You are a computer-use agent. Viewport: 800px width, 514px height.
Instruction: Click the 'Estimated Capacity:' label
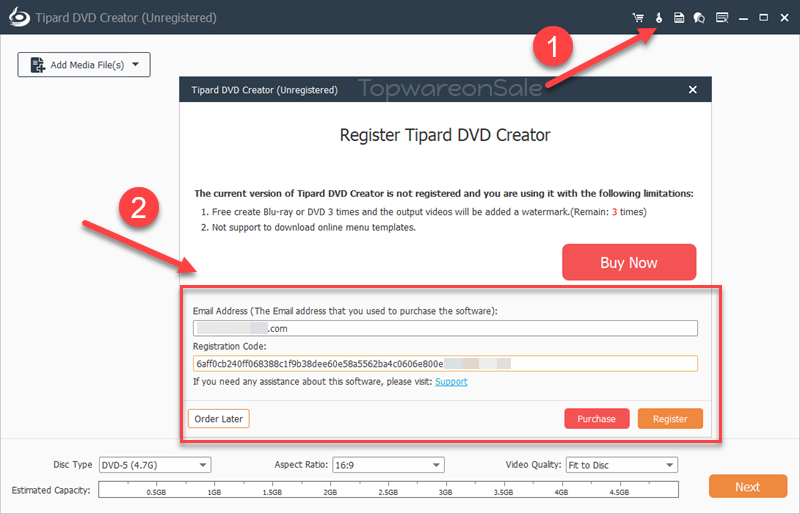coord(51,490)
